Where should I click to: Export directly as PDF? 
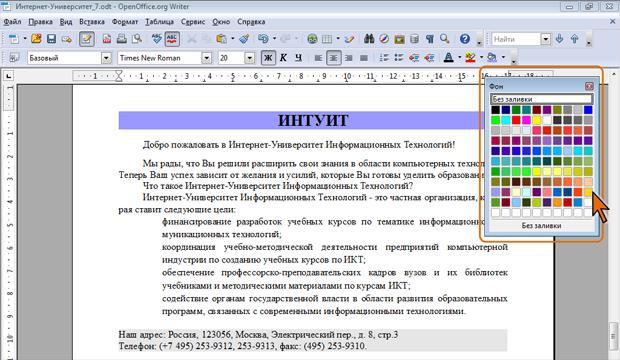point(107,39)
